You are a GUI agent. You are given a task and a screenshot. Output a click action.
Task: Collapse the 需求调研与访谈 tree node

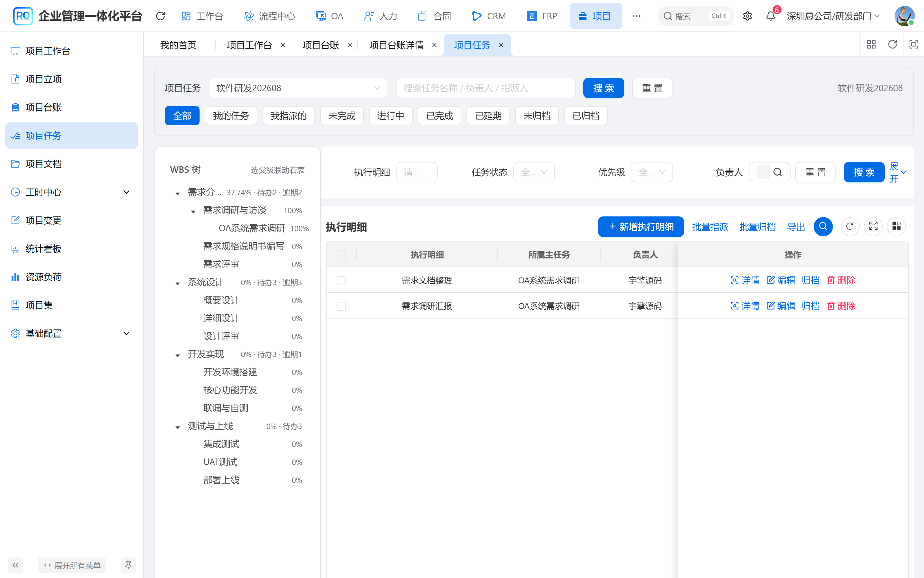click(x=193, y=211)
